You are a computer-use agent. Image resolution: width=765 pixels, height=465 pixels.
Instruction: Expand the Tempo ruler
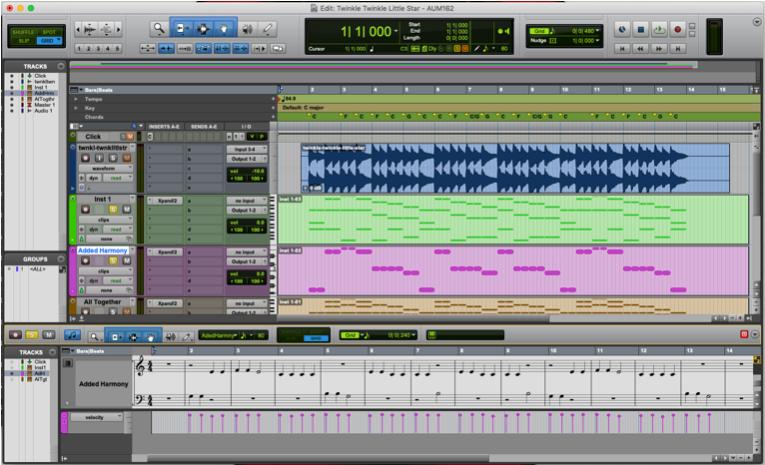(x=76, y=99)
